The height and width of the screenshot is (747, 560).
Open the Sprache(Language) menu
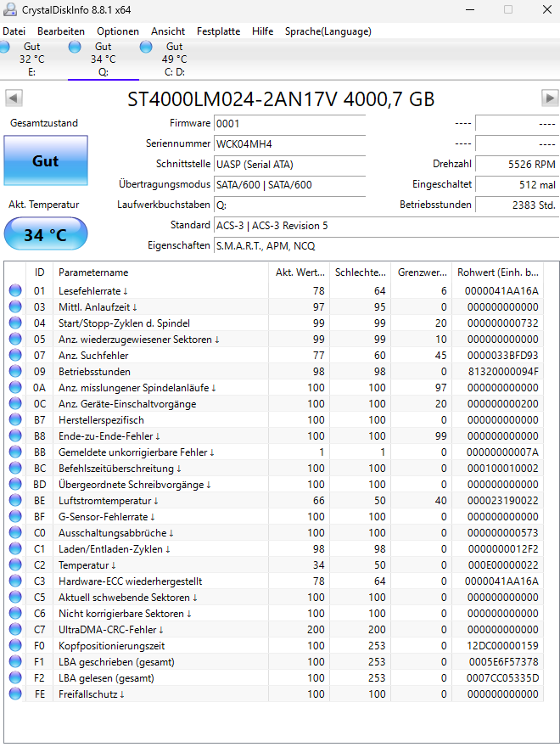(x=328, y=31)
